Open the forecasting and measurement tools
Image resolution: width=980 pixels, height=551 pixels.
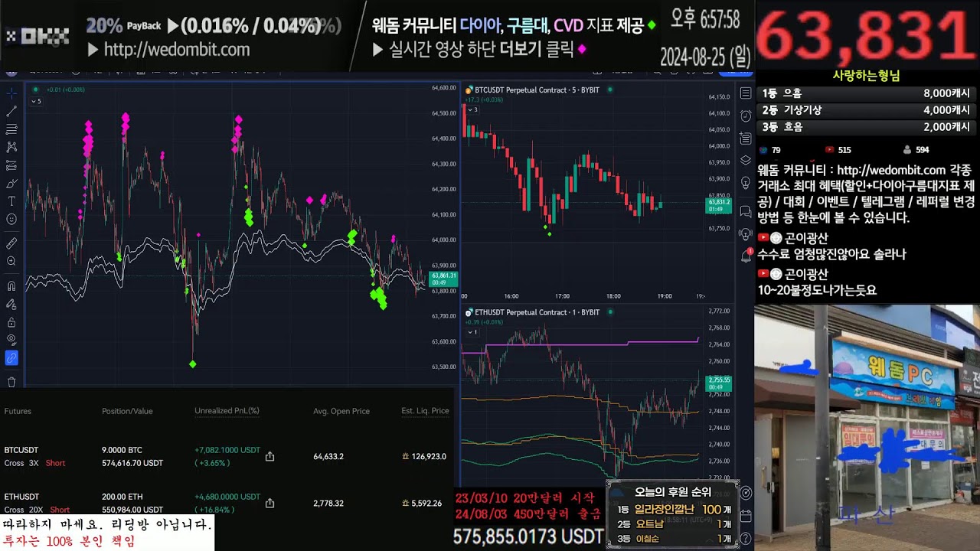[11, 165]
